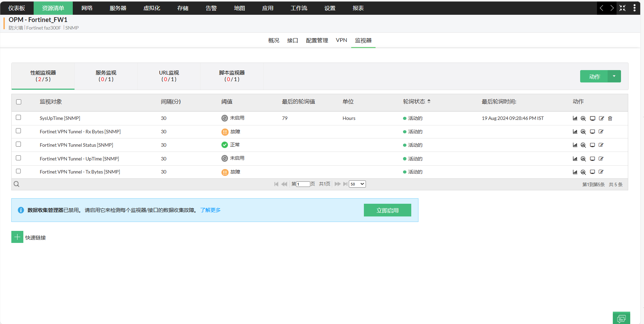644x324 pixels.
Task: Delete the SysUpTime monitor via trash icon
Action: click(610, 119)
